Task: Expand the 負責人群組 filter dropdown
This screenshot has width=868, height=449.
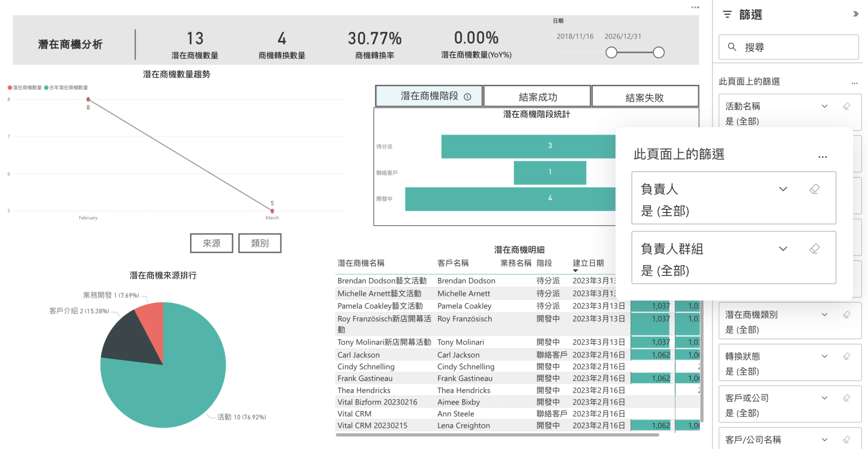Action: click(783, 249)
